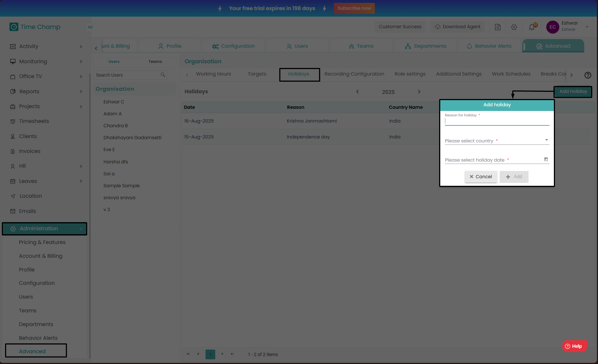Screen dimensions: 598x364
Task: Open the document report icon in header
Action: tap(498, 27)
